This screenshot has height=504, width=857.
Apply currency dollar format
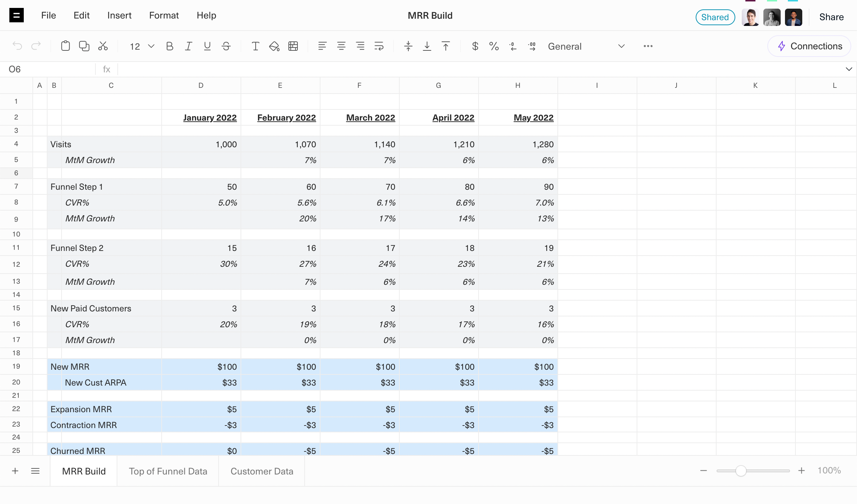coord(475,46)
